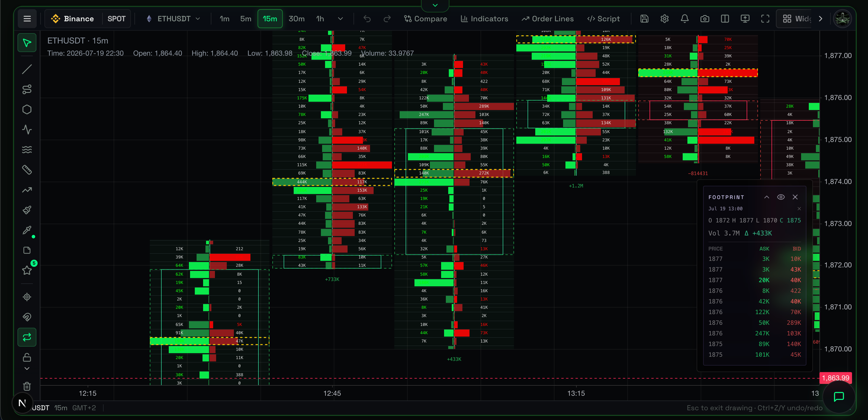Viewport: 868px width, 420px height.
Task: Select the 1m timeframe
Action: (x=224, y=19)
